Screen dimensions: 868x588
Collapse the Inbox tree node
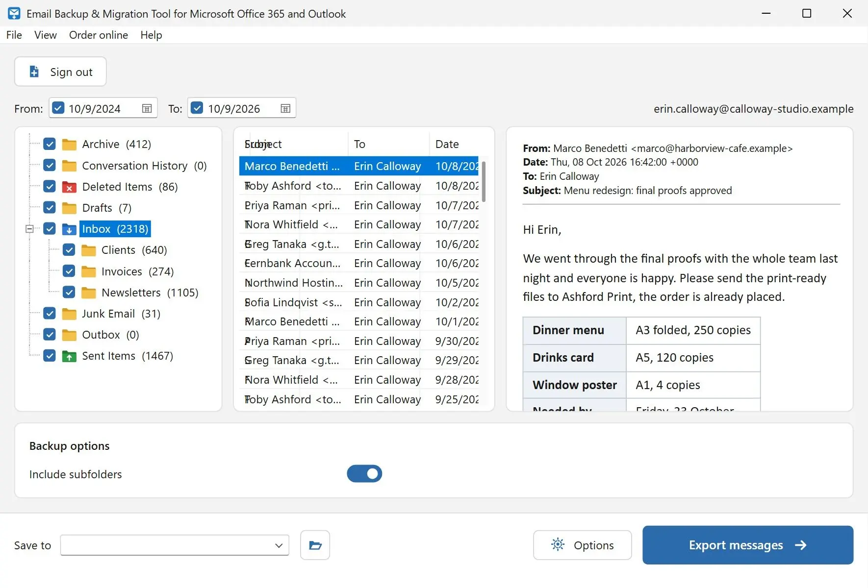click(29, 229)
